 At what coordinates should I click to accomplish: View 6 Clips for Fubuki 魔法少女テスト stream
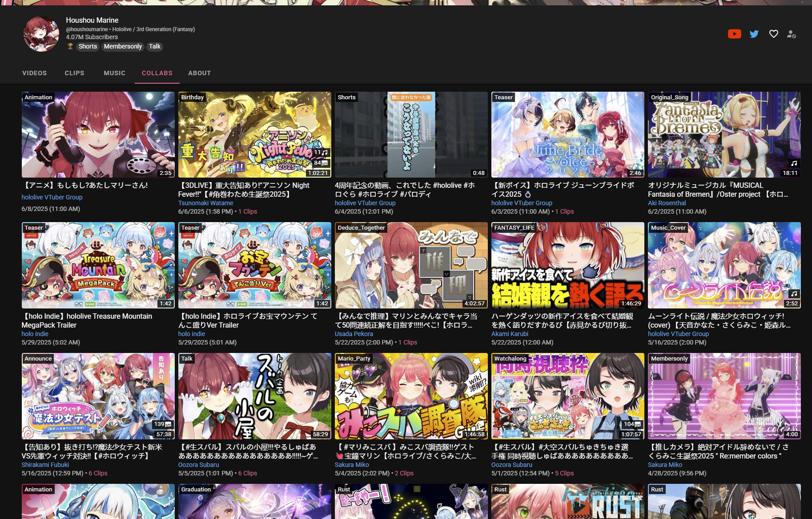(x=98, y=473)
